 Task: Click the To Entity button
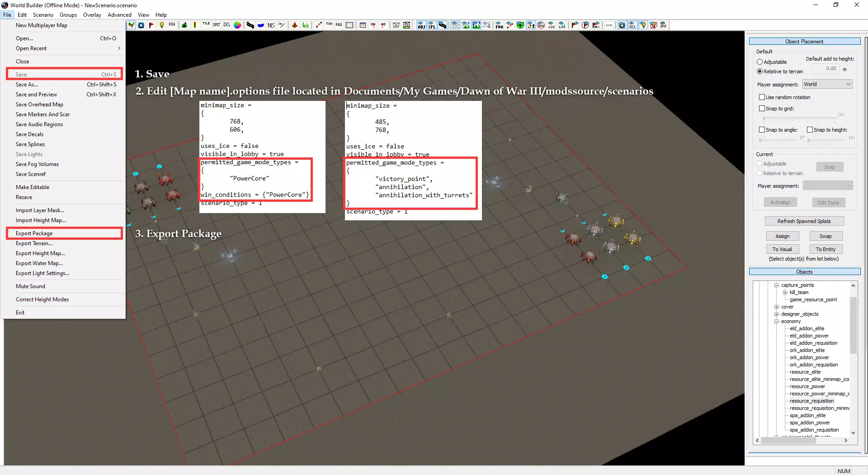(x=826, y=249)
